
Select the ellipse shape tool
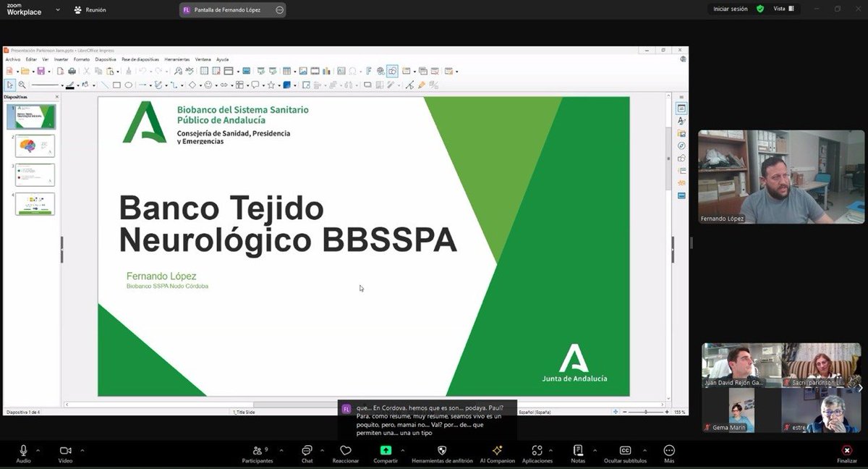[x=128, y=85]
